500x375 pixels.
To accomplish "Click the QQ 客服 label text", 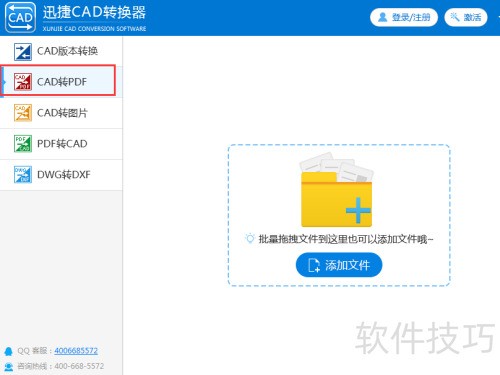I will (x=32, y=351).
